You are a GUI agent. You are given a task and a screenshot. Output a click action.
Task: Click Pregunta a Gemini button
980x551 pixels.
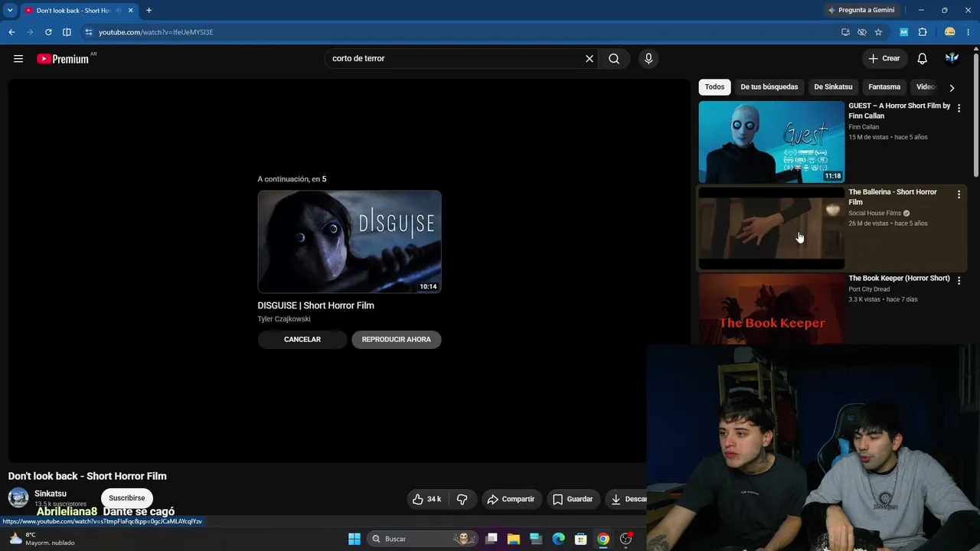pyautogui.click(x=861, y=11)
